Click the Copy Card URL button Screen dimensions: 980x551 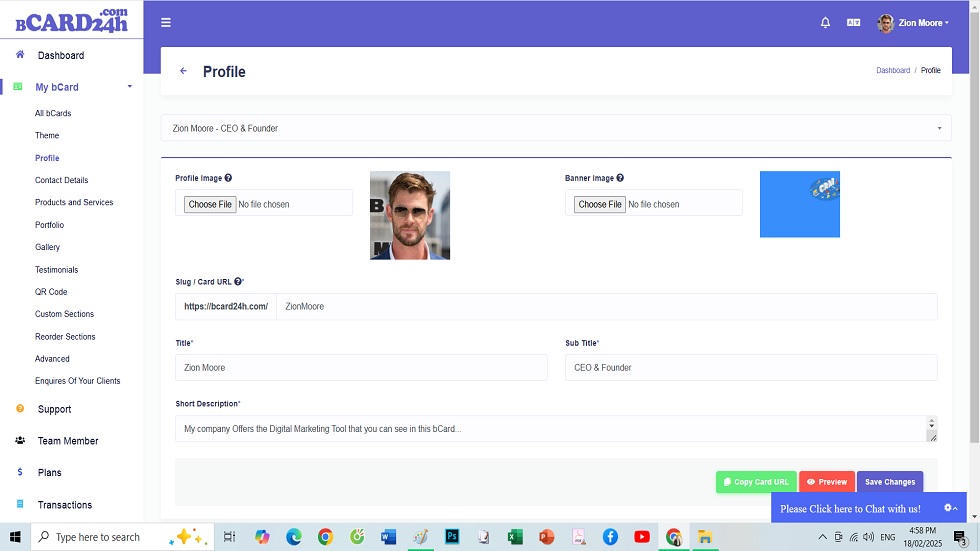(756, 482)
